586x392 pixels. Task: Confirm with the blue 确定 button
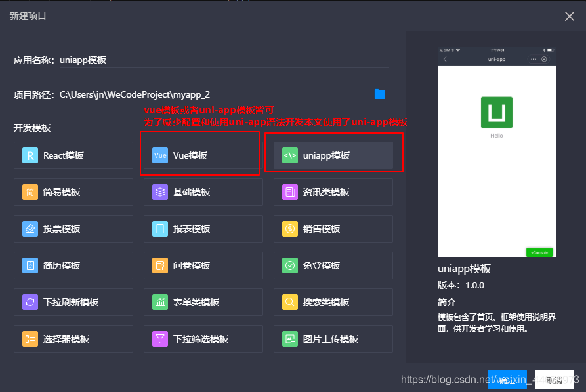pos(507,380)
